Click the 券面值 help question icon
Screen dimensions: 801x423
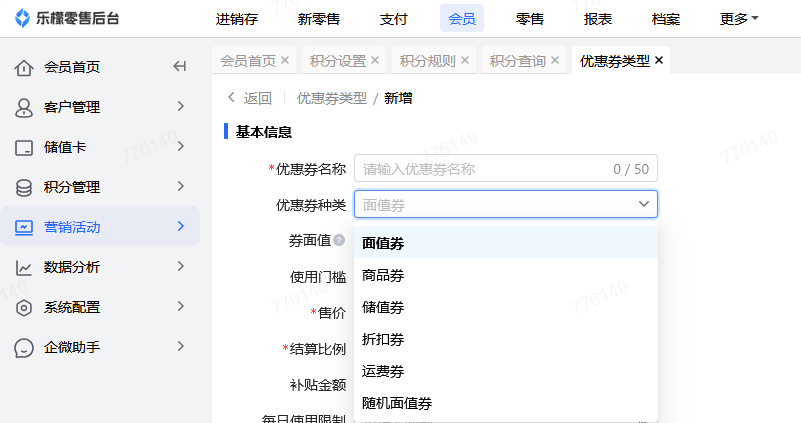pyautogui.click(x=339, y=240)
